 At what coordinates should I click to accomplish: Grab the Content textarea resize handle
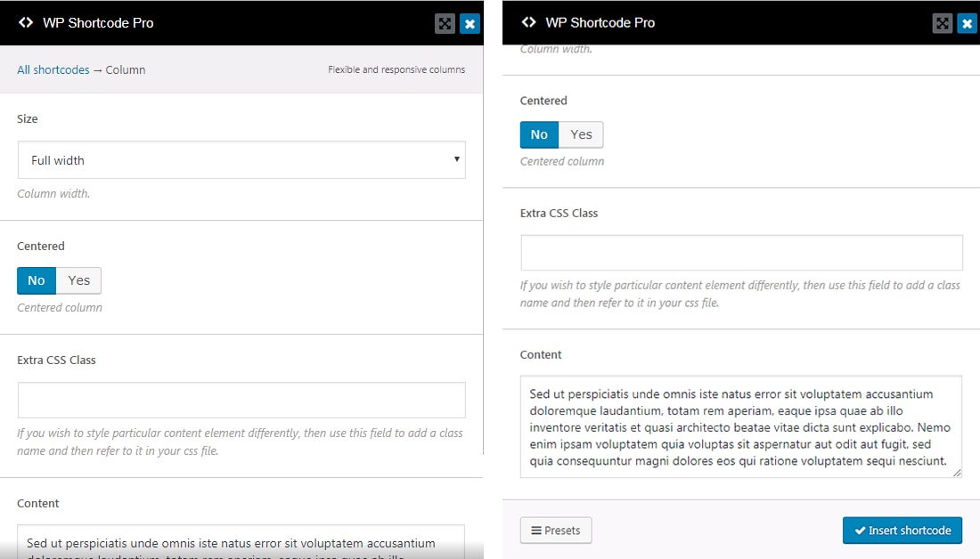957,473
